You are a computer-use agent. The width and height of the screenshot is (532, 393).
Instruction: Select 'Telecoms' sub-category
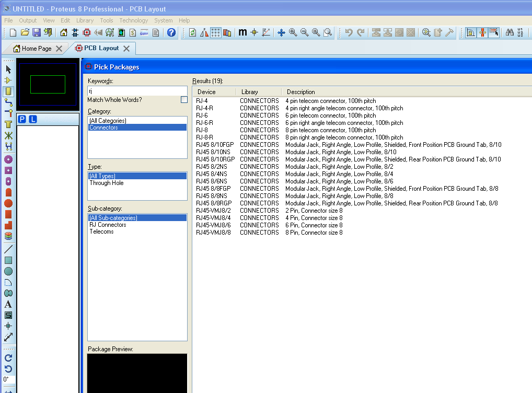(137, 232)
